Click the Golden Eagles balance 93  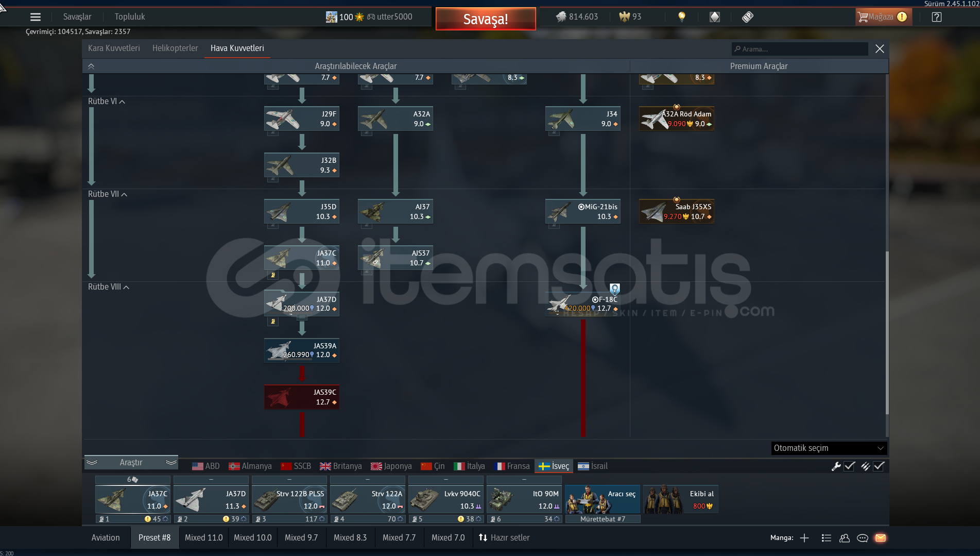(630, 16)
